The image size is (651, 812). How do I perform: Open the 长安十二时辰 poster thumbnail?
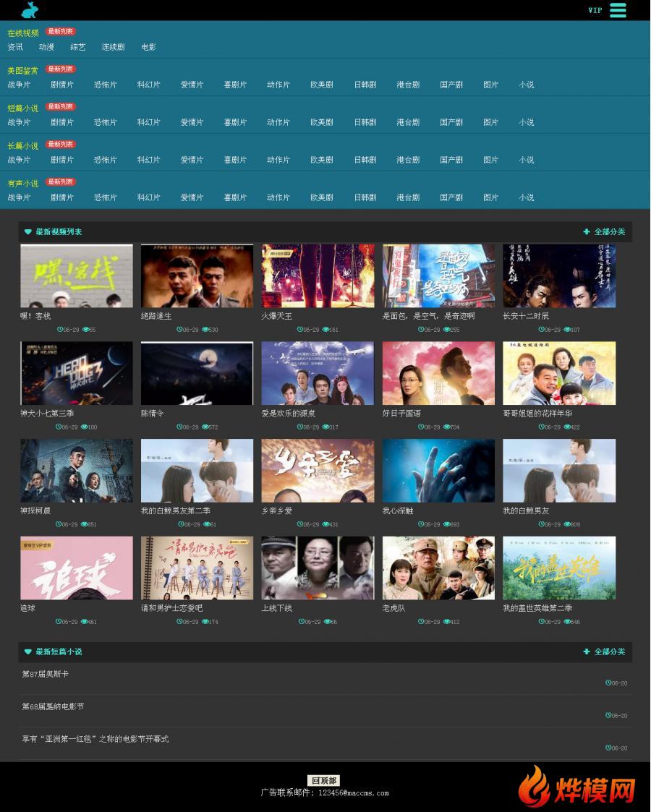point(559,276)
